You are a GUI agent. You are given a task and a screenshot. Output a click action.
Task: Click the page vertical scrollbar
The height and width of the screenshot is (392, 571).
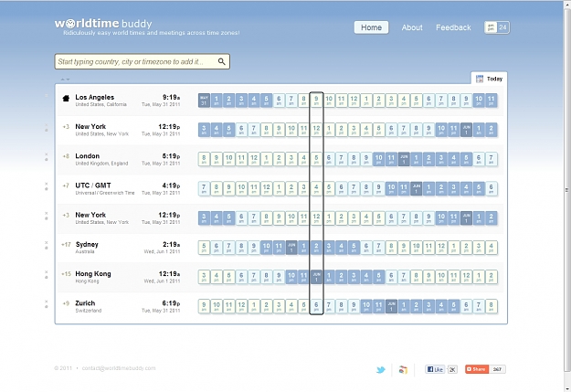[x=567, y=189]
